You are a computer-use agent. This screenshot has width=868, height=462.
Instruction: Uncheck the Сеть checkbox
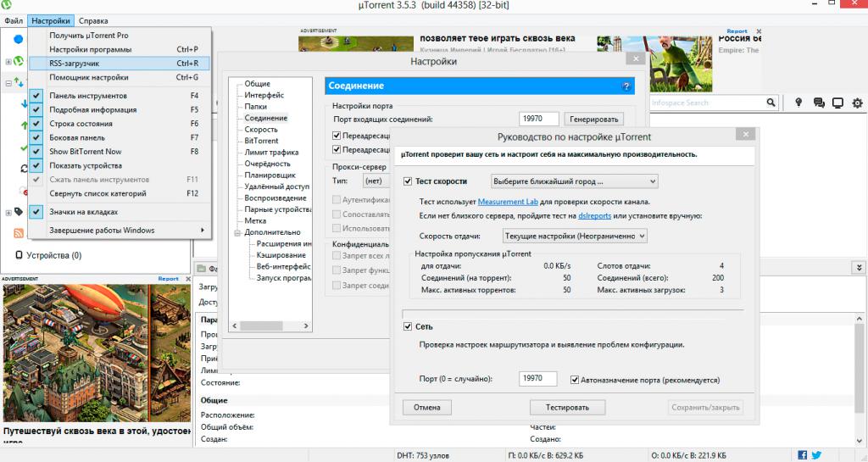tap(408, 326)
